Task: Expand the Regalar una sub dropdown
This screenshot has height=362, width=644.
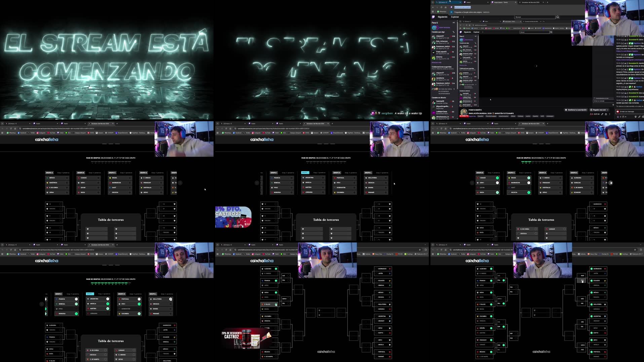Action: pos(607,110)
